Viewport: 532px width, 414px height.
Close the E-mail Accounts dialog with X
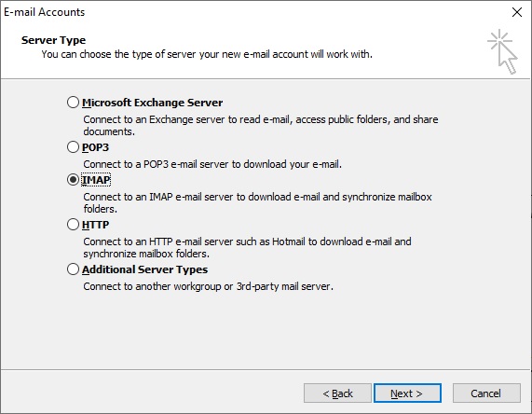[x=517, y=12]
